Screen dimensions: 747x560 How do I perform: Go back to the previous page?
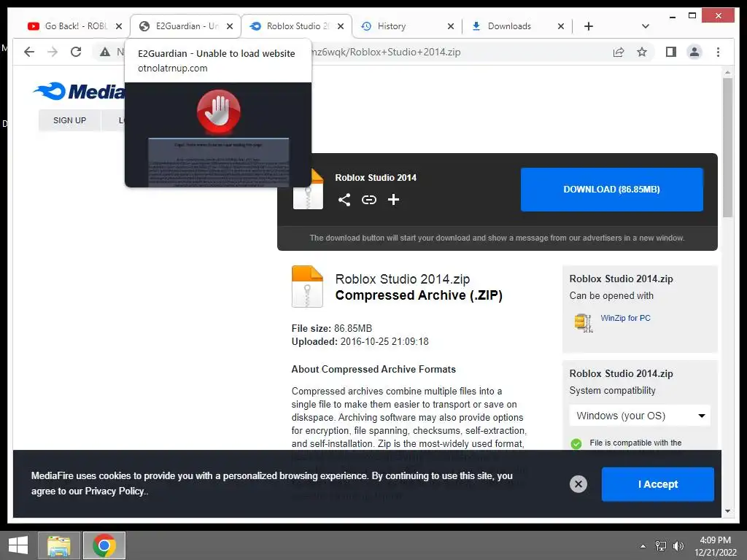29,52
